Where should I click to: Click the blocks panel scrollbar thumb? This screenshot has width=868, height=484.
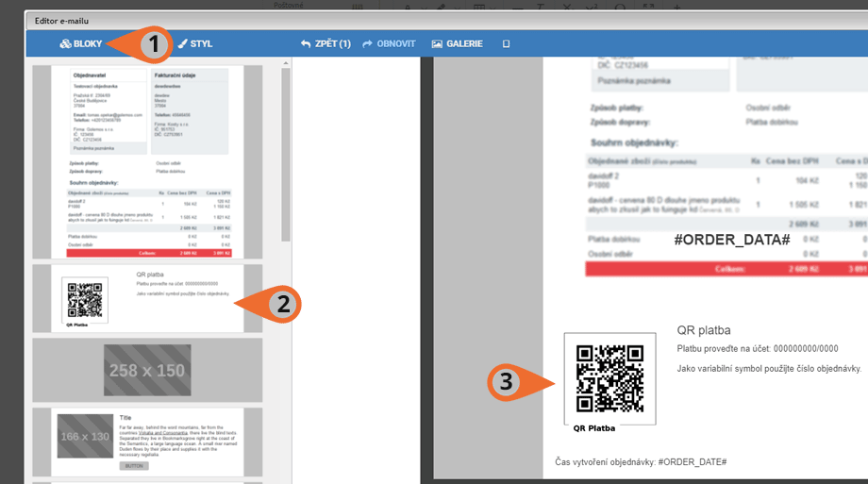[x=286, y=155]
